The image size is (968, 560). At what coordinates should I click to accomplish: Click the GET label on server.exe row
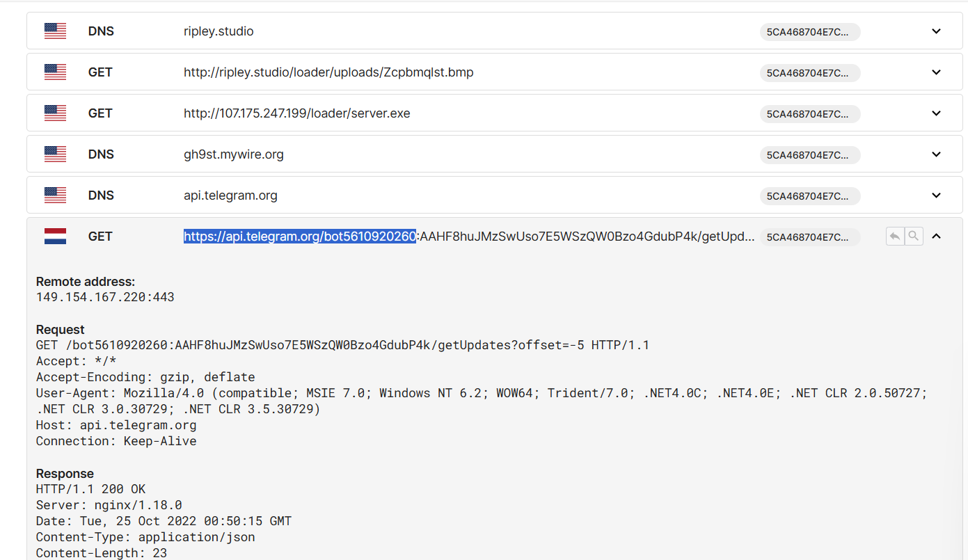click(100, 113)
